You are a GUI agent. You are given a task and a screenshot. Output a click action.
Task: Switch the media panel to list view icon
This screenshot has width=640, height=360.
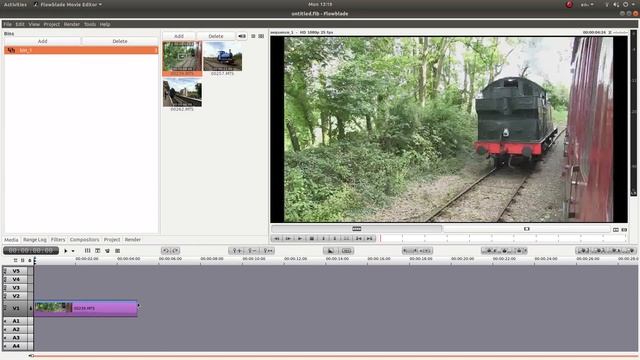(x=253, y=36)
